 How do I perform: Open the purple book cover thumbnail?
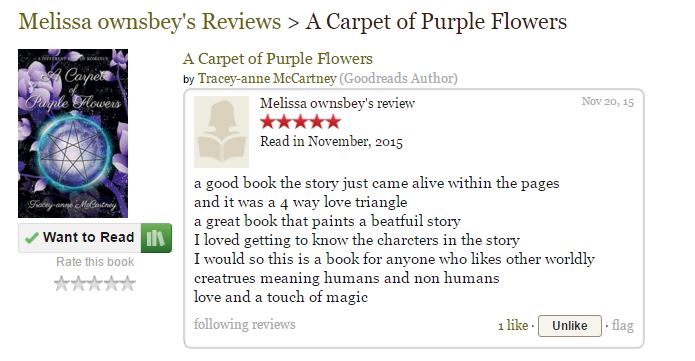pos(73,133)
